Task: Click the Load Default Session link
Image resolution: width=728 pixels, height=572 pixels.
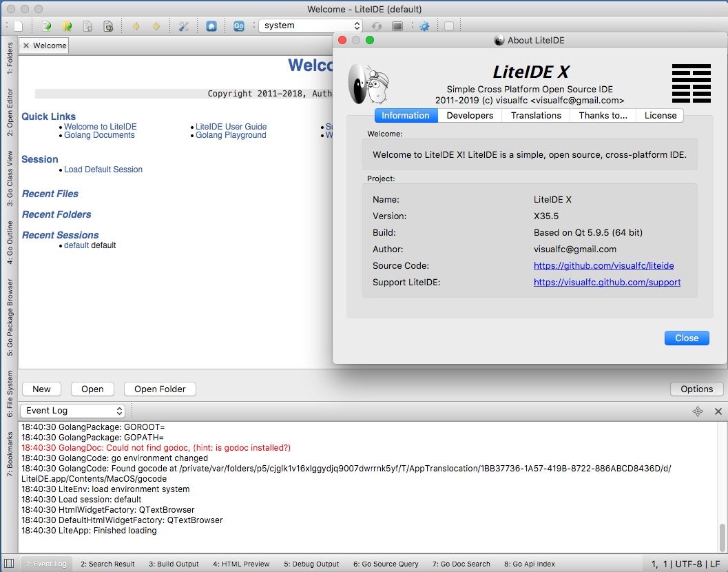Action: pyautogui.click(x=103, y=170)
